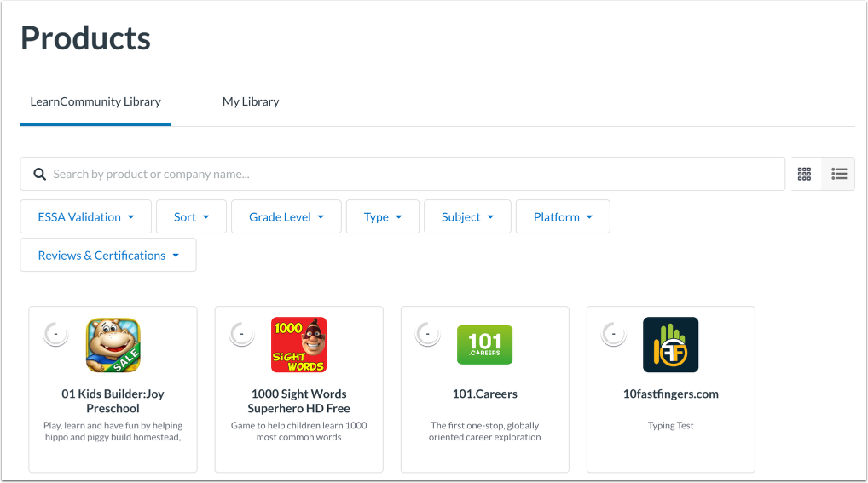868x483 pixels.
Task: Switch to grid view layout icon
Action: pos(804,174)
